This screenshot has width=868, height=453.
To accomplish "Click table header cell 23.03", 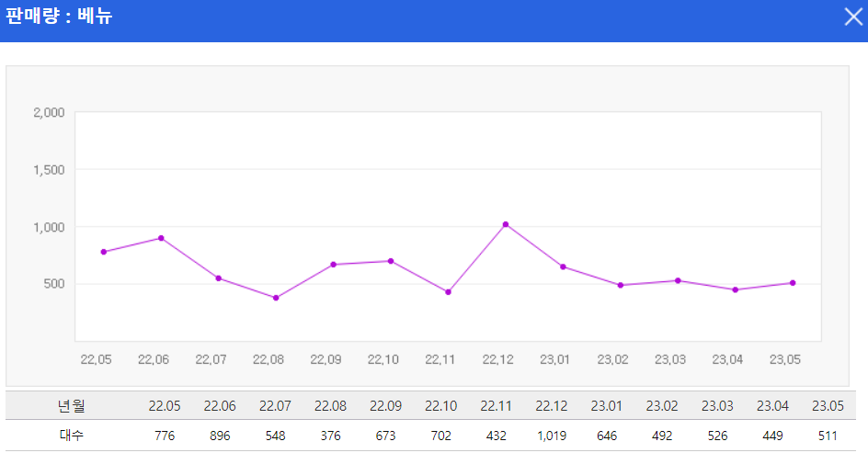I will tap(717, 406).
